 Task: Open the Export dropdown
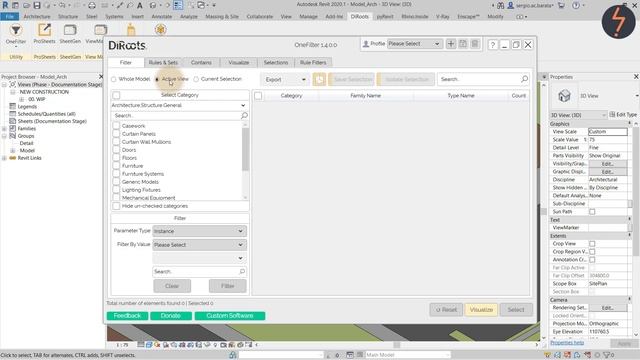click(x=285, y=80)
